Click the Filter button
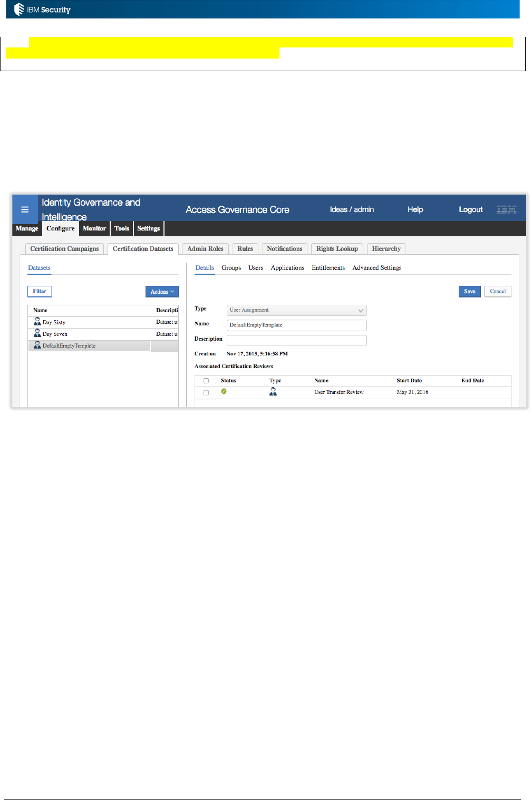 click(x=40, y=291)
